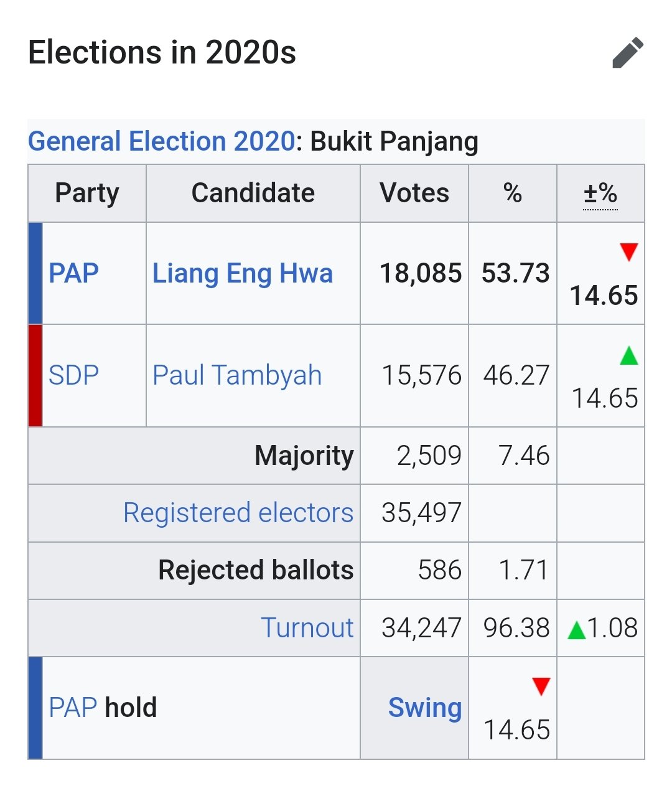Click the Votes column header
Screen dimensions: 672x796
414,194
